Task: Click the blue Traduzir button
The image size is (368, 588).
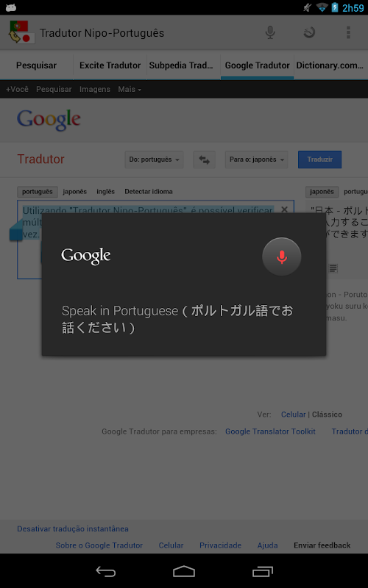Action: [320, 159]
